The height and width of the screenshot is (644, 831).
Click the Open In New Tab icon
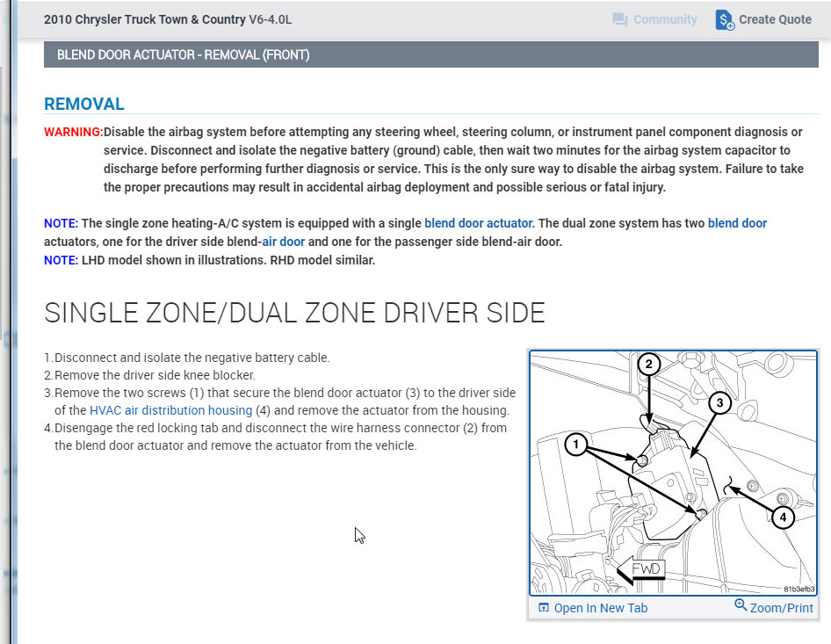pyautogui.click(x=543, y=607)
